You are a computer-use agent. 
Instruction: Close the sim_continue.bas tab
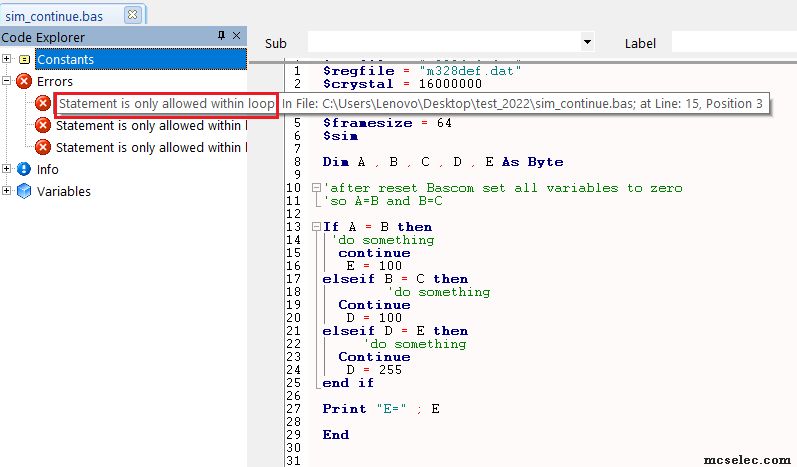132,15
